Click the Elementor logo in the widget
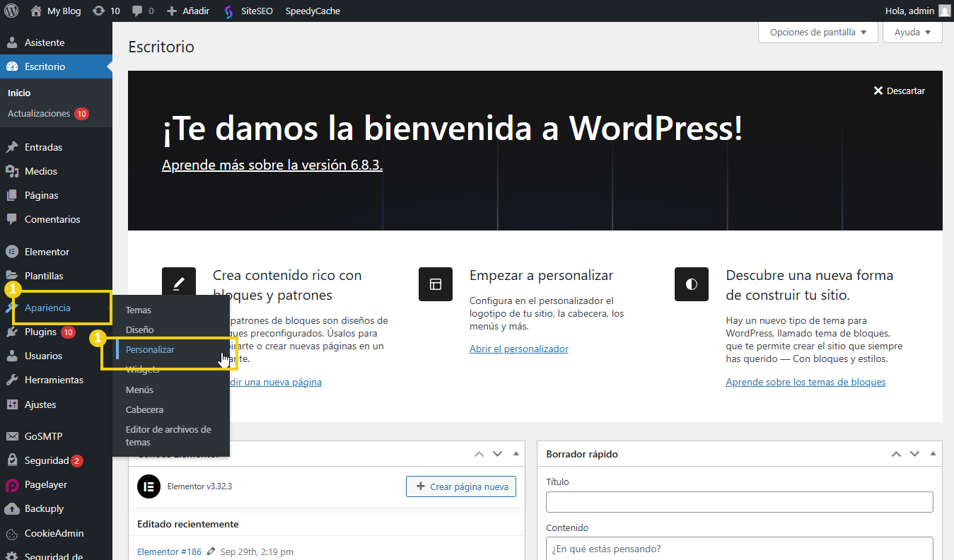The height and width of the screenshot is (560, 954). point(149,486)
